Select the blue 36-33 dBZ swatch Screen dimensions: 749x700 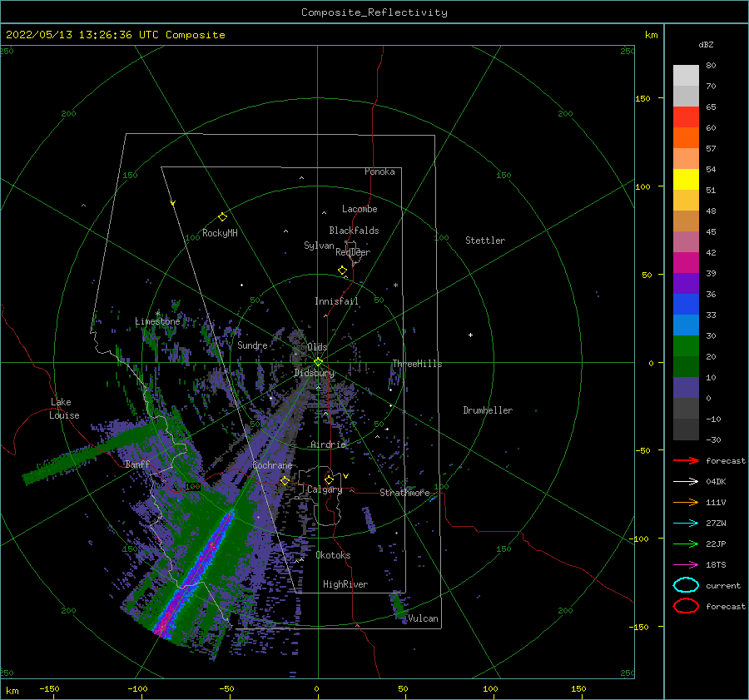pos(686,304)
